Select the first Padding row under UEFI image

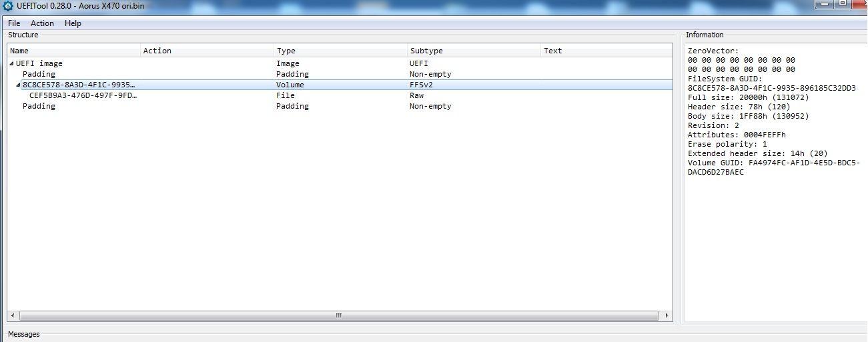pos(340,75)
